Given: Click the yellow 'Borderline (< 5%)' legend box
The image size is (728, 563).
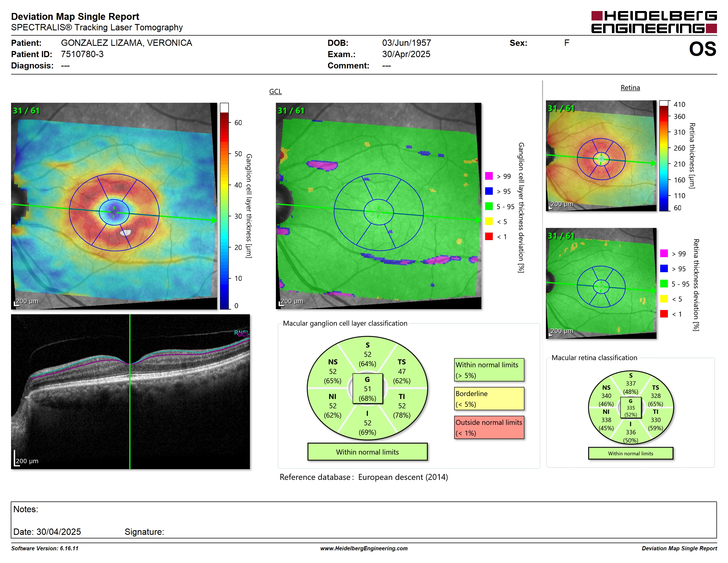Looking at the screenshot, I should click(x=489, y=399).
